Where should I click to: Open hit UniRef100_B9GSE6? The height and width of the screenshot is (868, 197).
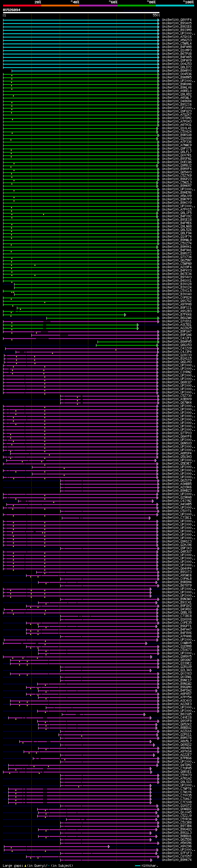[177, 26]
